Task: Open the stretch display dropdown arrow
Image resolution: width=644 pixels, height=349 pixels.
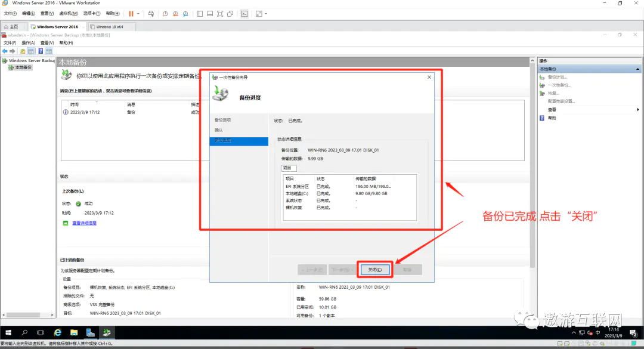Action: 266,14
